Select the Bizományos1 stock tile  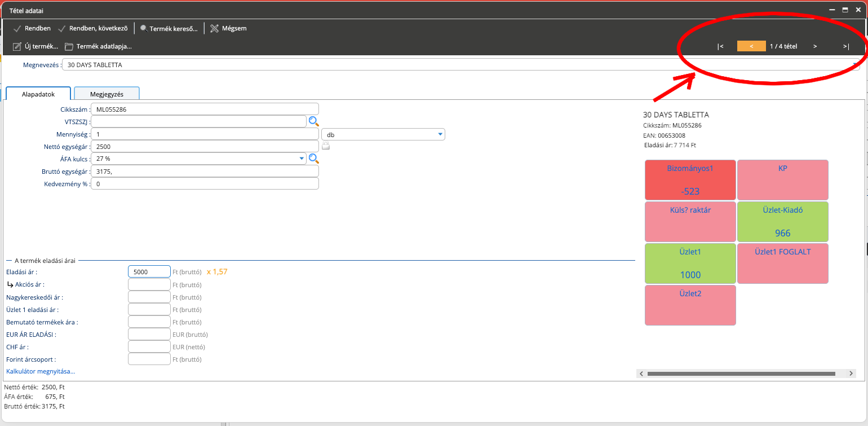(x=690, y=179)
